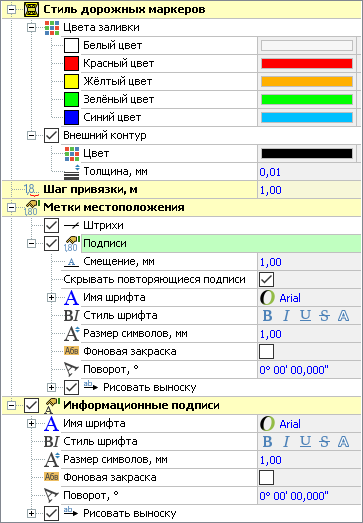Toggle Italic in Информационные подписи font style
This screenshot has height=523, width=363.
(286, 442)
